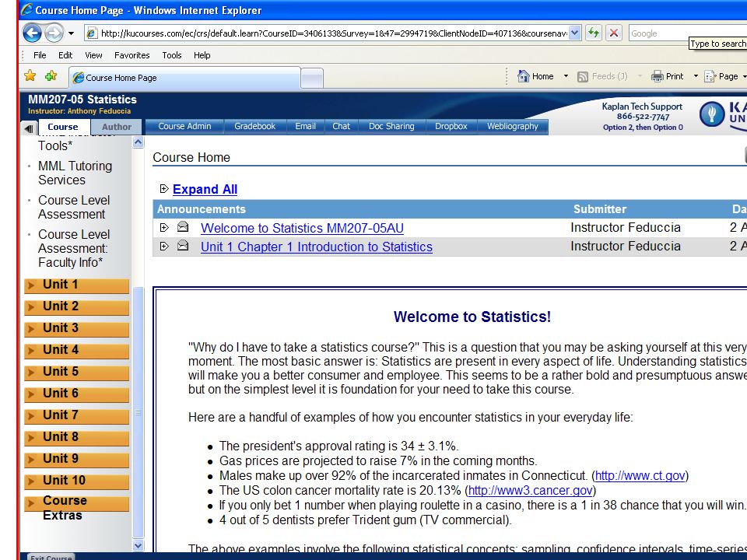Click the Home house icon in toolbar
The image size is (747, 560).
pos(524,75)
